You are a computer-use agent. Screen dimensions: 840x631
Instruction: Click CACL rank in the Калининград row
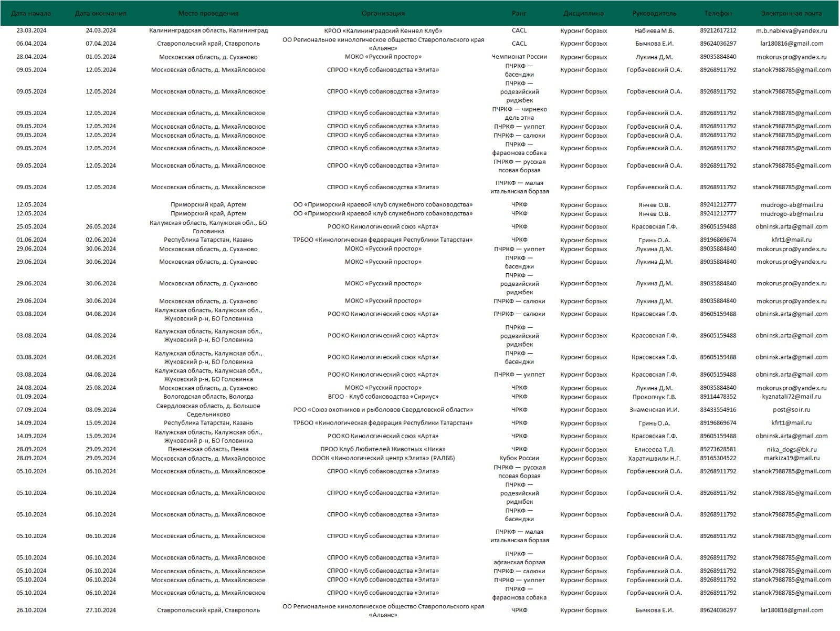pos(519,30)
